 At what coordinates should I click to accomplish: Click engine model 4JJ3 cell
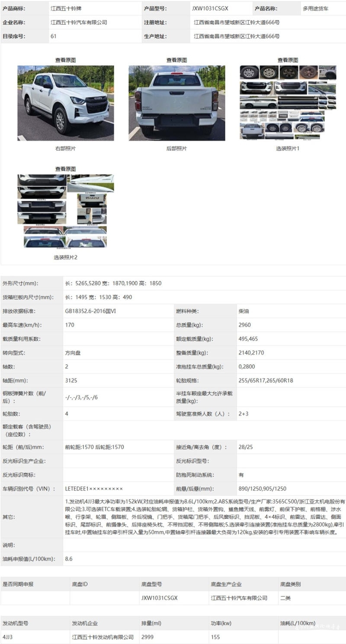[x=8, y=637]
